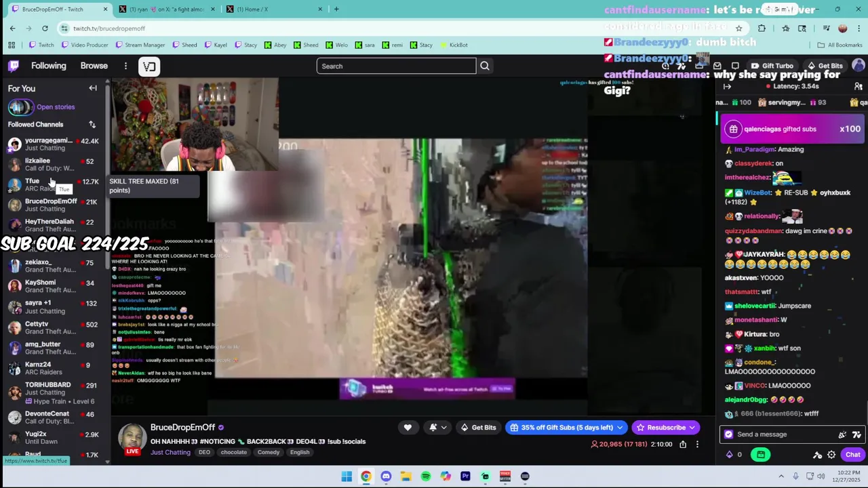Click the Twitch search input field

point(396,66)
